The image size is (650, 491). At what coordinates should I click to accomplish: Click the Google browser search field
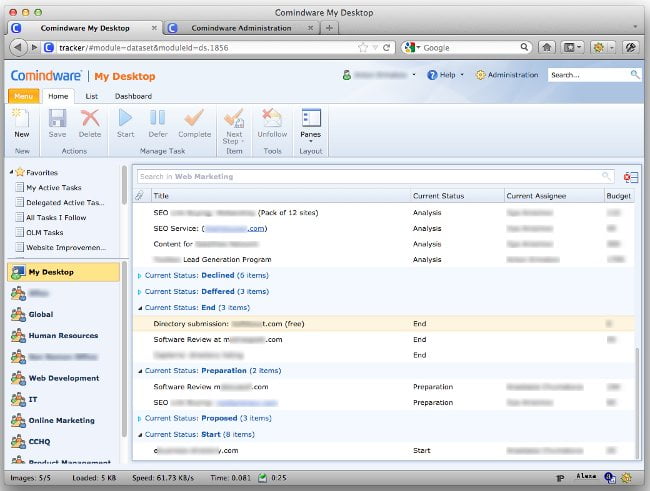click(x=468, y=48)
